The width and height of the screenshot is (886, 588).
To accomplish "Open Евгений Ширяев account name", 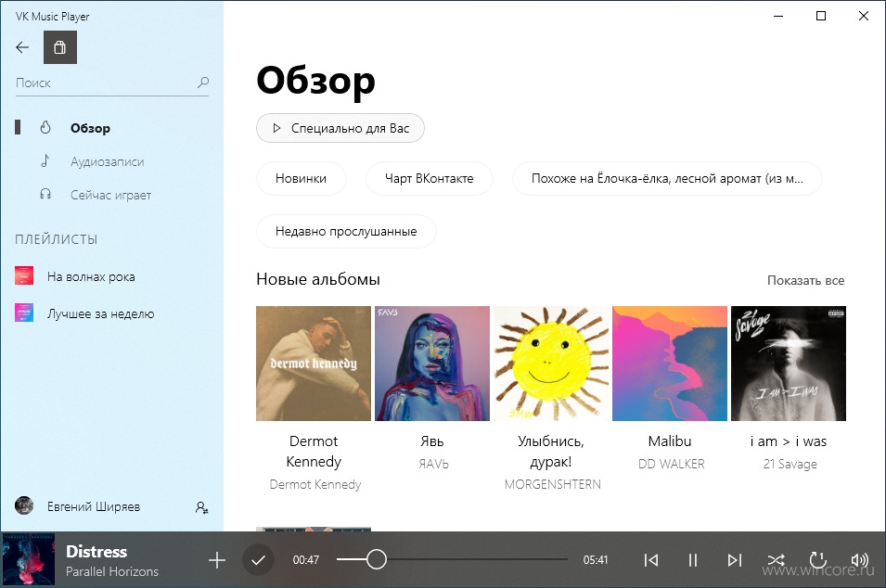I will tap(94, 506).
